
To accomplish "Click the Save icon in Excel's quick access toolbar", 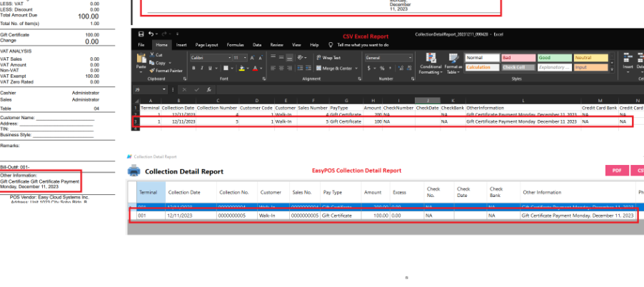I will click(x=141, y=34).
